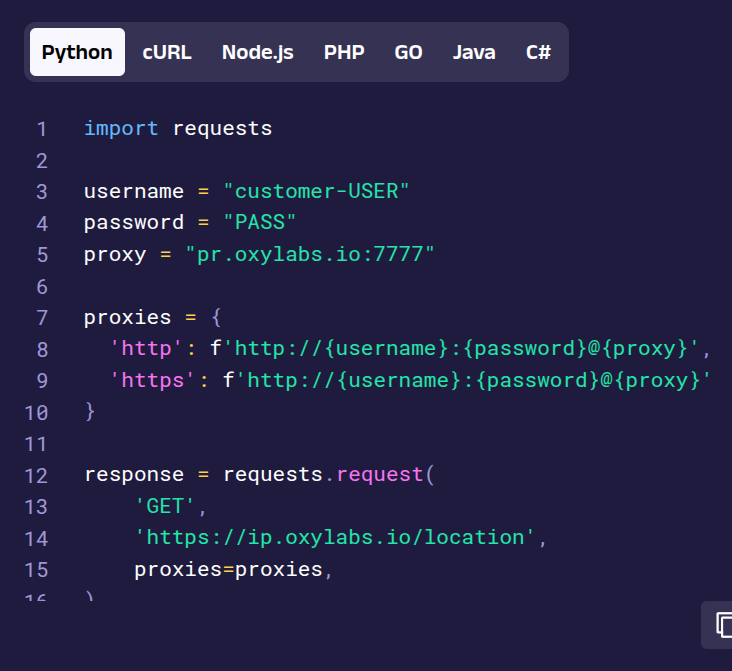Click the 'proxy' variable on line 5
This screenshot has width=732, height=671.
click(115, 255)
